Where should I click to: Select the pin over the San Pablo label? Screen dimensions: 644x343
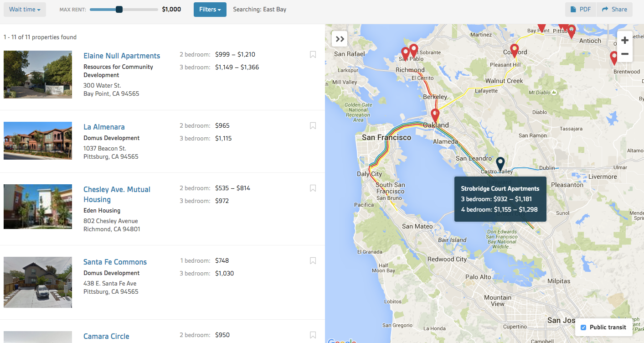[405, 54]
